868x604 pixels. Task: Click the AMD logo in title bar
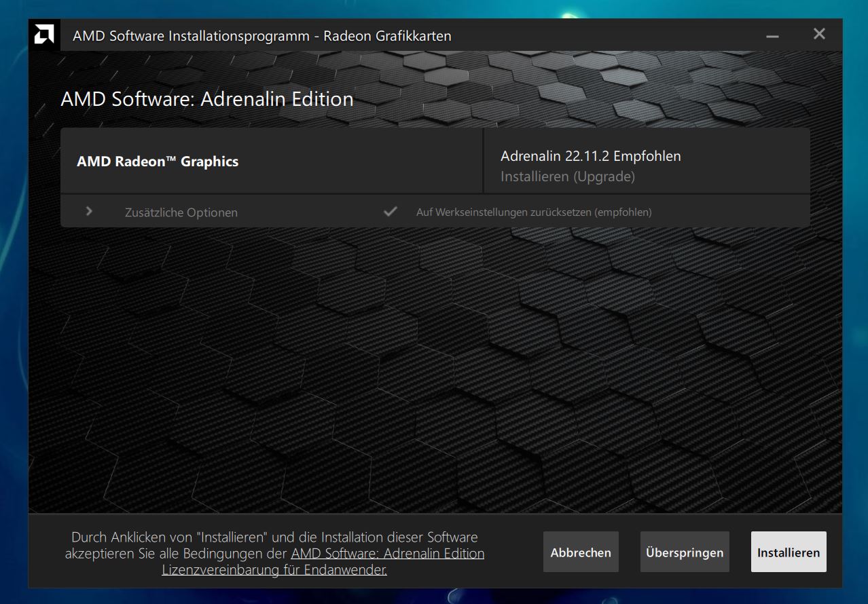(44, 35)
